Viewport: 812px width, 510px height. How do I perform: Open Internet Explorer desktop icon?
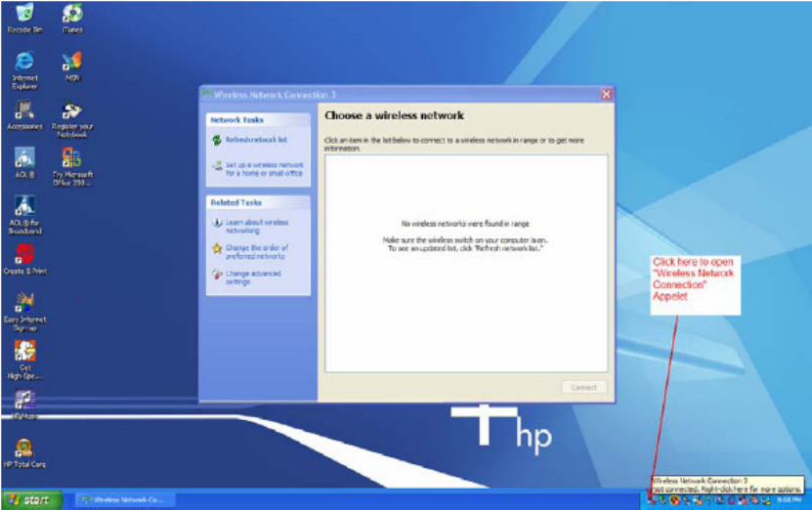click(24, 70)
